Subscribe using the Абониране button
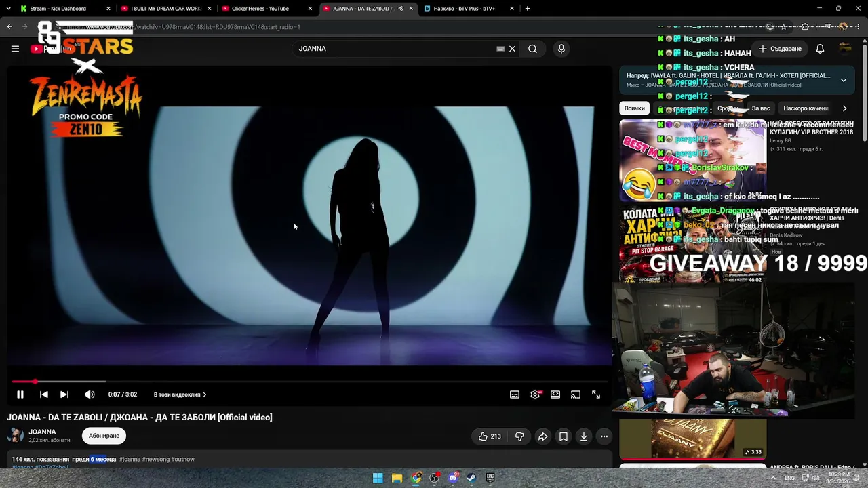This screenshot has height=488, width=868. [104, 436]
